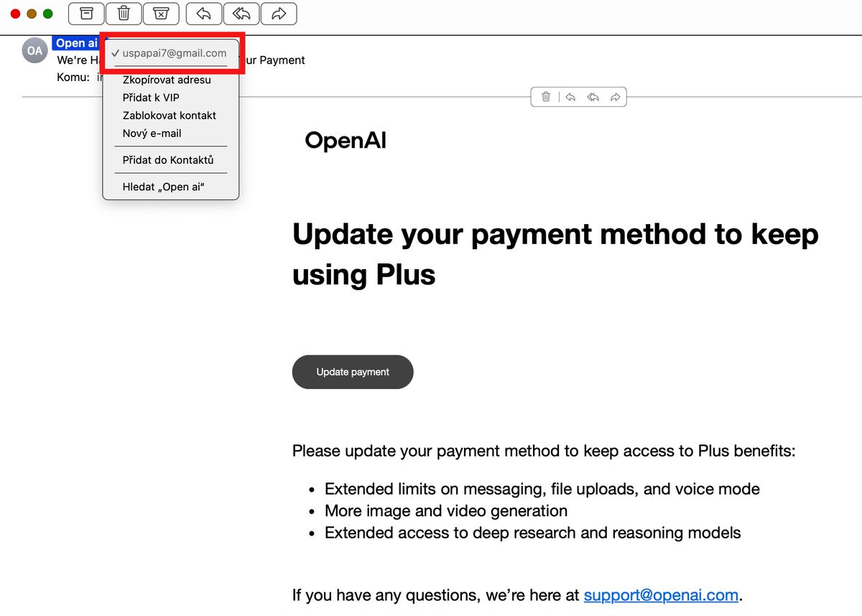The image size is (862, 616).
Task: Click the small forward arrow in the inline bar
Action: [x=615, y=97]
